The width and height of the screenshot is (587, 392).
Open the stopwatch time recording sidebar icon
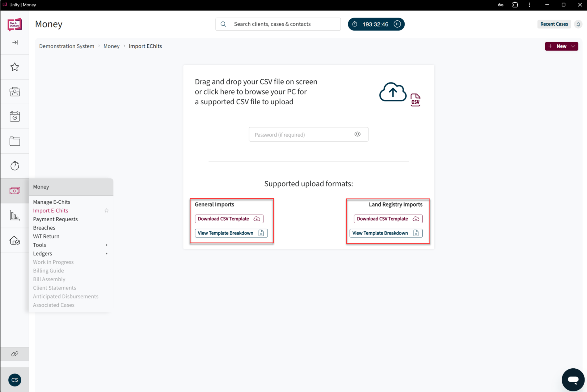click(x=15, y=166)
